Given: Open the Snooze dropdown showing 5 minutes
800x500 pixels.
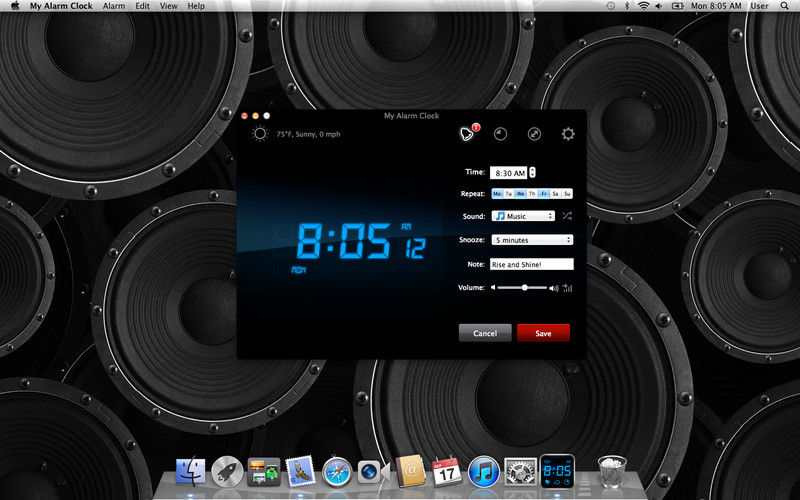Looking at the screenshot, I should [x=532, y=240].
